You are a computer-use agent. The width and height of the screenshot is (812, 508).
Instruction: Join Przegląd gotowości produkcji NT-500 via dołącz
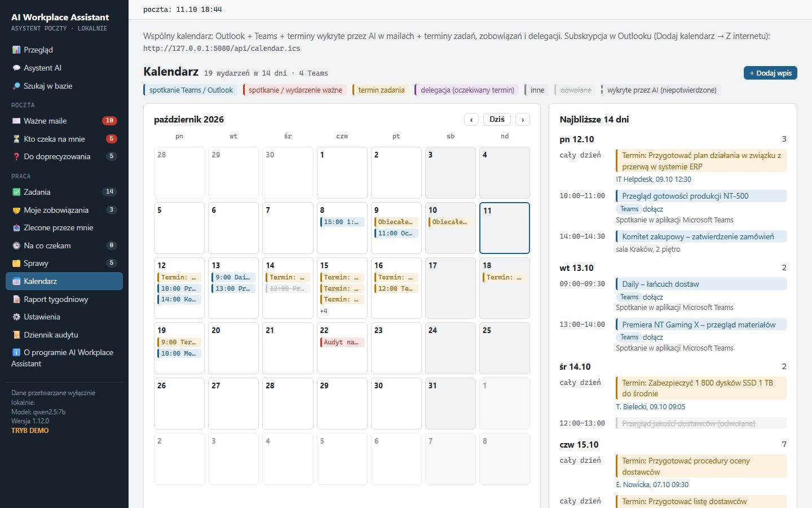pyautogui.click(x=653, y=209)
